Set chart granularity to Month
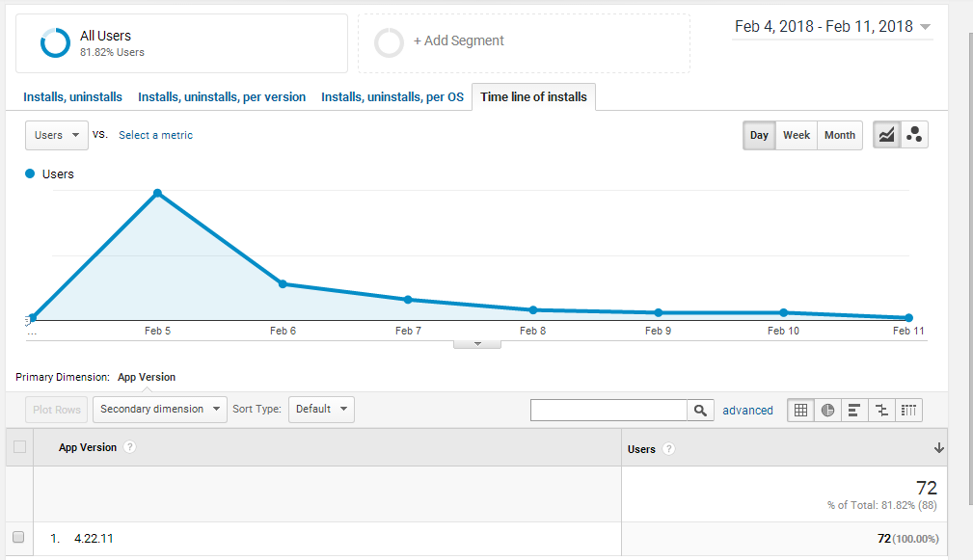Image resolution: width=973 pixels, height=560 pixels. tap(840, 135)
